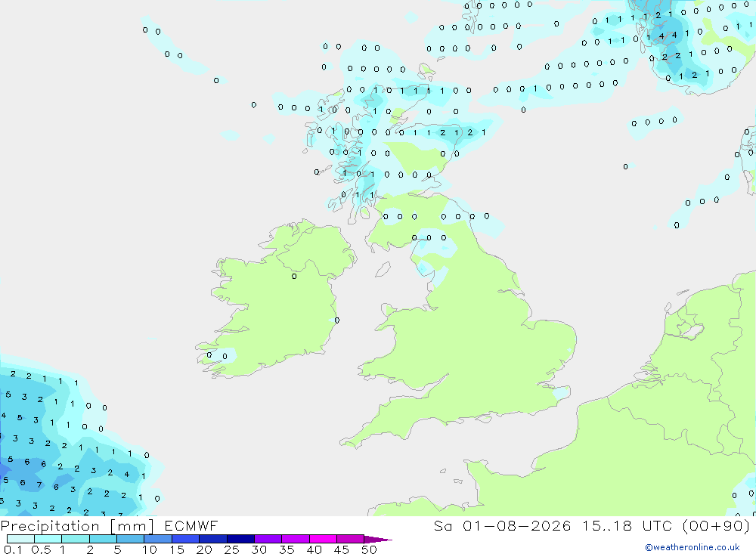Select the 35–40 mm purple legend swatch
Image resolution: width=756 pixels, height=554 pixels.
[295, 539]
